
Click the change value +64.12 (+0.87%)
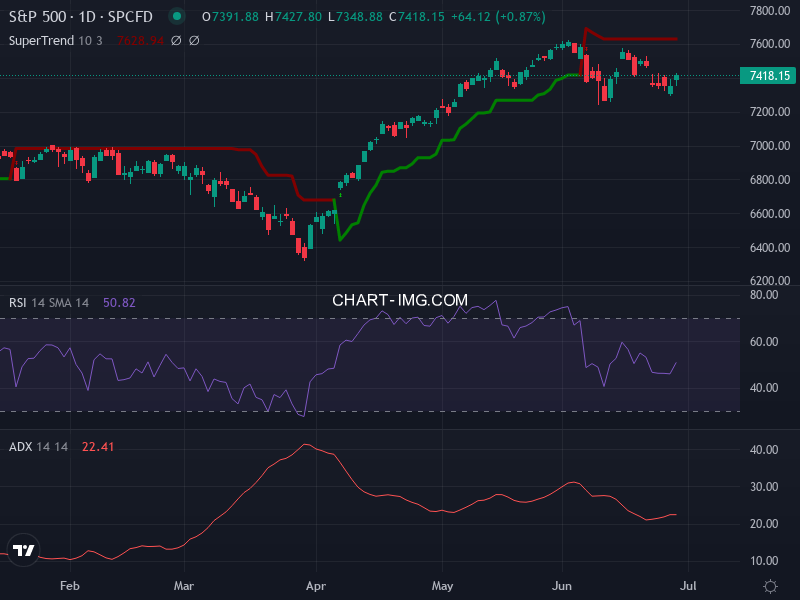coord(498,17)
